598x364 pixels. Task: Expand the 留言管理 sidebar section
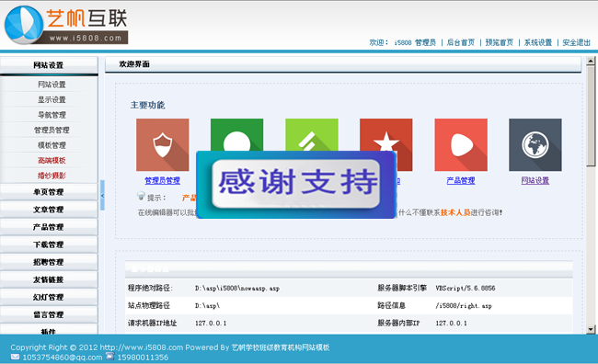click(x=49, y=315)
